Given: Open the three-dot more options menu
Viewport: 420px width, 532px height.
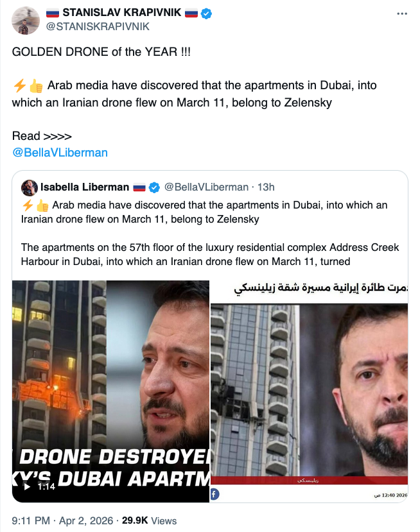Looking at the screenshot, I should pos(401,14).
